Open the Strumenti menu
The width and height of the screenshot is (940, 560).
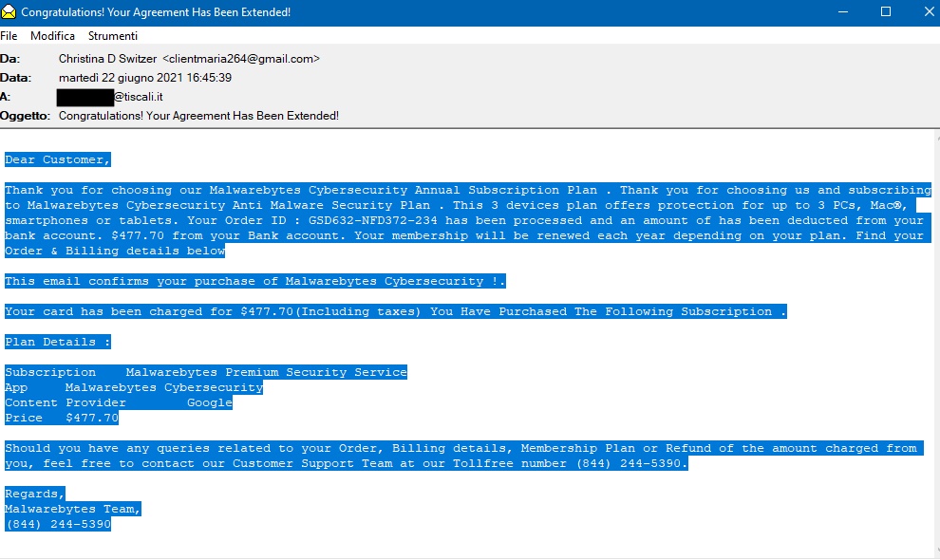[x=113, y=36]
